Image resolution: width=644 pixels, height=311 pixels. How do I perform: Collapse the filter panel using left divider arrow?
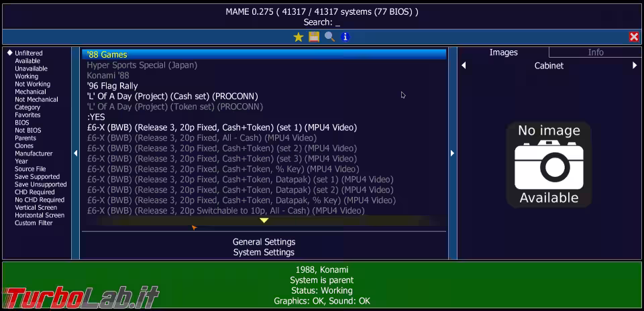point(75,153)
